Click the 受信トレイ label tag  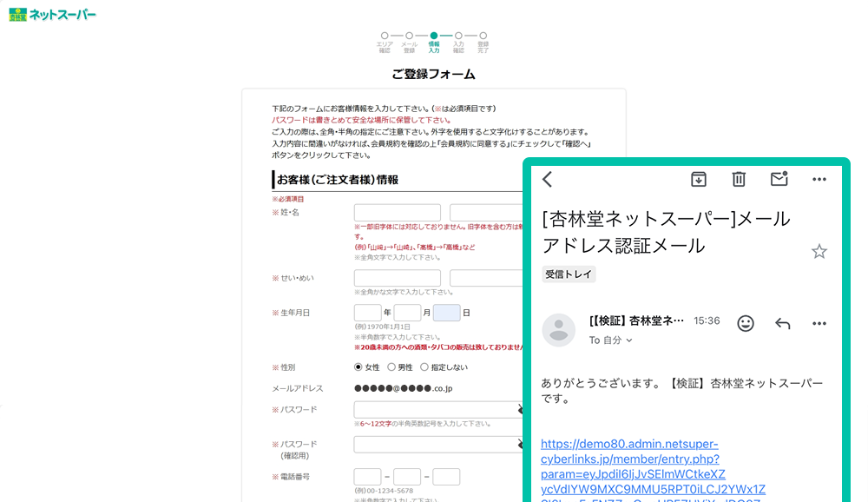pyautogui.click(x=569, y=274)
